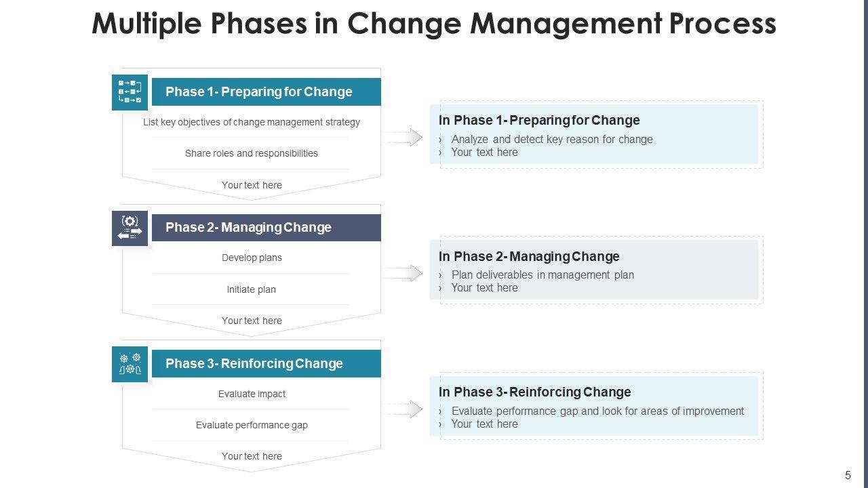Click the arrow pointing to Phase 1 details
This screenshot has width=868, height=488.
pos(404,137)
